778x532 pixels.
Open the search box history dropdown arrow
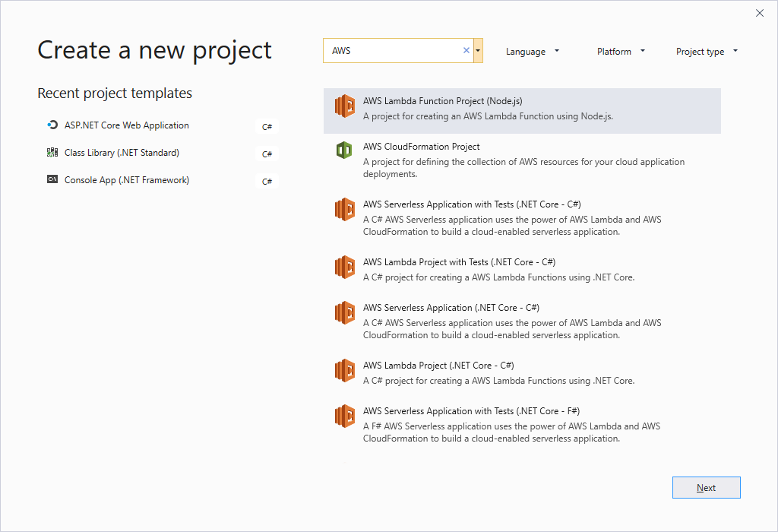point(478,51)
